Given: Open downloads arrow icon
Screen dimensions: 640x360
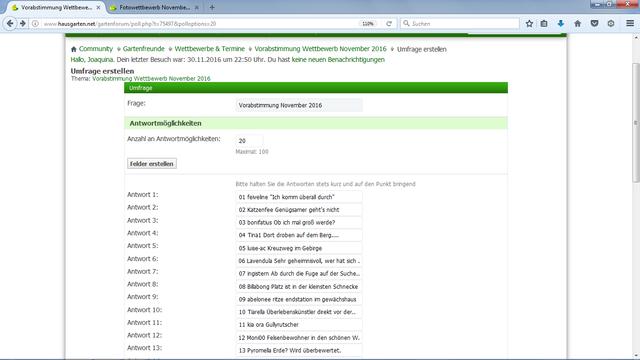Looking at the screenshot, I should (x=561, y=24).
